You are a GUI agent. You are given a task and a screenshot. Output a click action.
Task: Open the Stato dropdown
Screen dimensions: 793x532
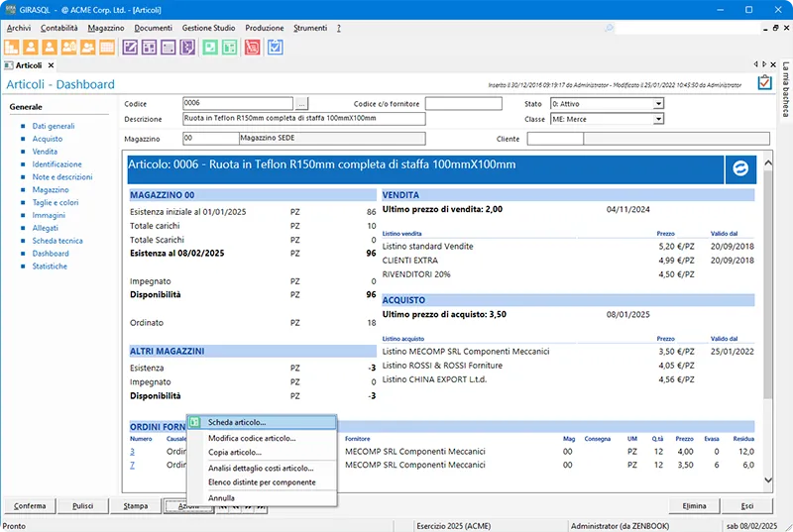coord(658,104)
